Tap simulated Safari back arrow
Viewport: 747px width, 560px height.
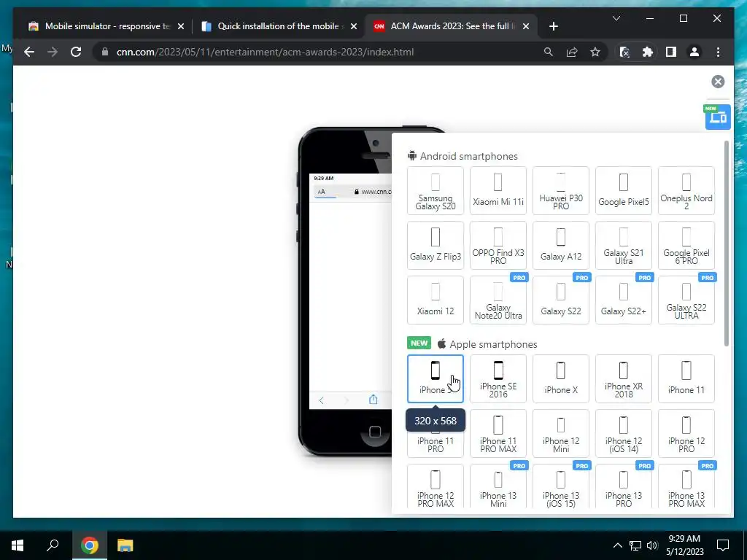pyautogui.click(x=321, y=400)
